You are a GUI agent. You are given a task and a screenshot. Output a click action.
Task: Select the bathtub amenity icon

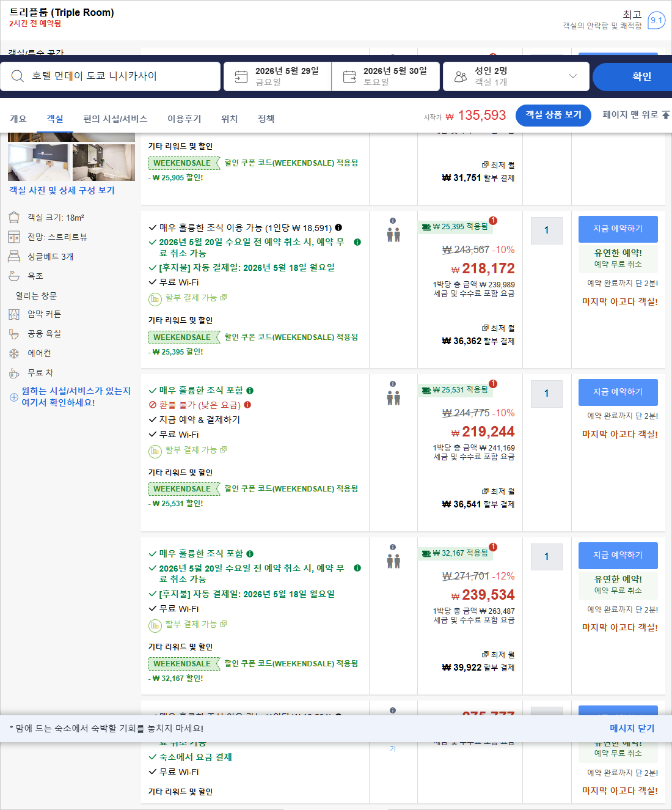coord(13,276)
